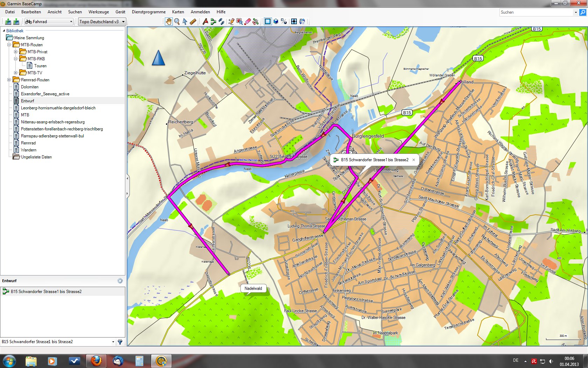Open the Dienstprogramme menu

click(149, 12)
